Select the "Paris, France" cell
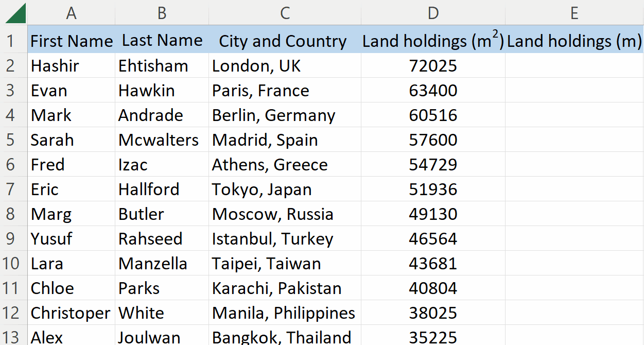 point(285,90)
